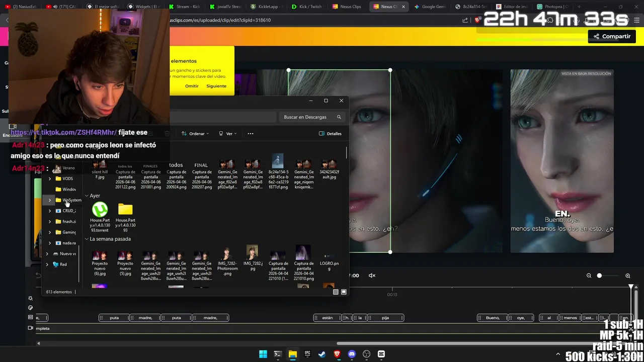
Task: Click Siguiente in the yellow tip box
Action: [x=216, y=86]
